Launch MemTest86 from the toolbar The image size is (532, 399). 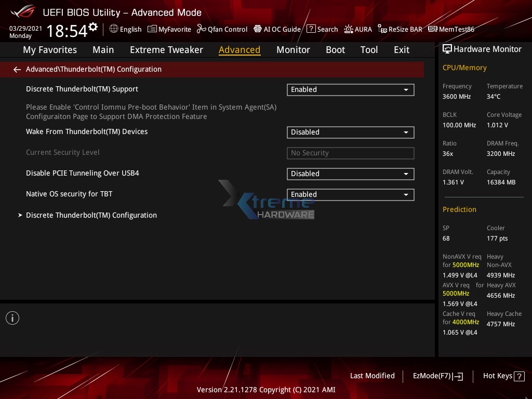coord(451,29)
